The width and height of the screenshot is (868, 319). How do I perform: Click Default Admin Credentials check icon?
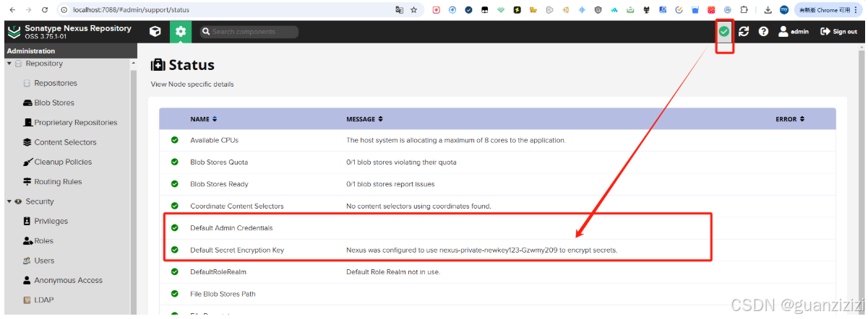click(x=174, y=227)
